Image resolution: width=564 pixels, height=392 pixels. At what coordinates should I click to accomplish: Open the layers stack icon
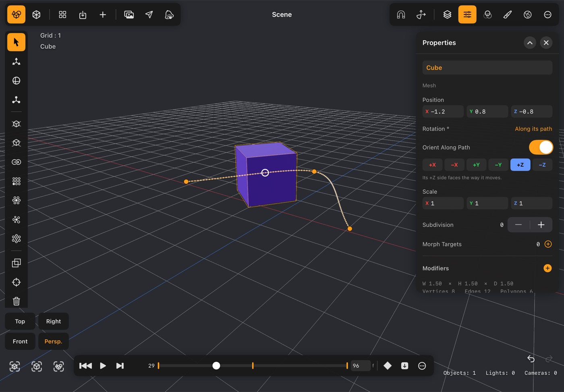pos(447,15)
